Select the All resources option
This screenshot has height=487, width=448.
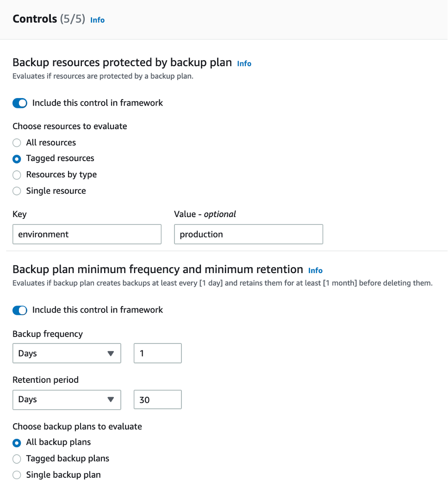[16, 143]
